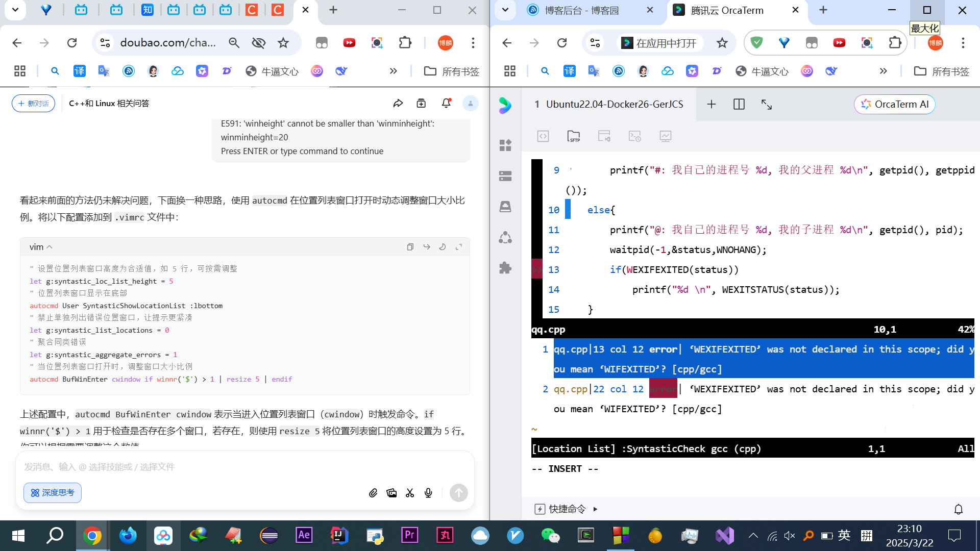
Task: Expand more bookmarks chevron in left browser
Action: coord(393,71)
